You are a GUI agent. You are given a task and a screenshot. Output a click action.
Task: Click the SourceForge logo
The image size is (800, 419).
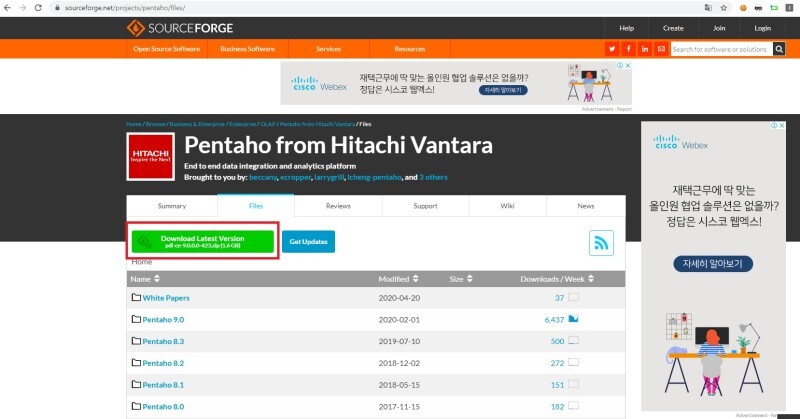click(180, 28)
